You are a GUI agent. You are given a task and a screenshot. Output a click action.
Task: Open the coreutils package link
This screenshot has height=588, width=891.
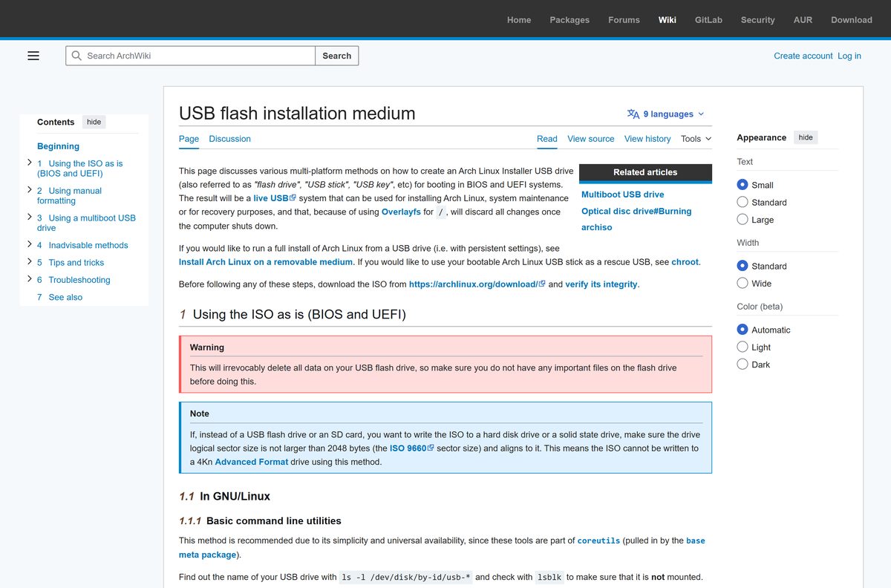598,541
